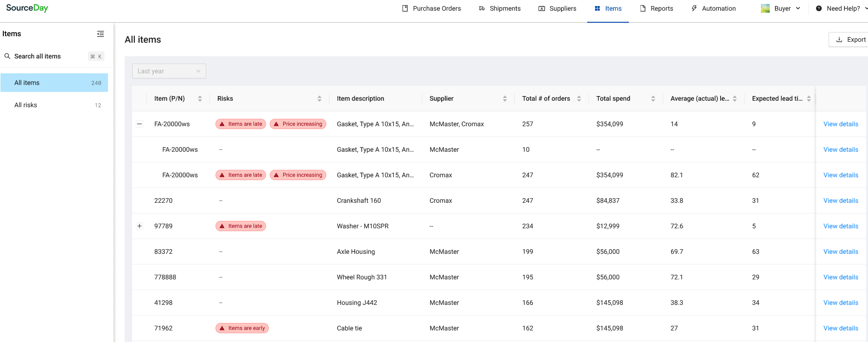Screen dimensions: 868x342
Task: Click the Reports page icon
Action: [643, 8]
